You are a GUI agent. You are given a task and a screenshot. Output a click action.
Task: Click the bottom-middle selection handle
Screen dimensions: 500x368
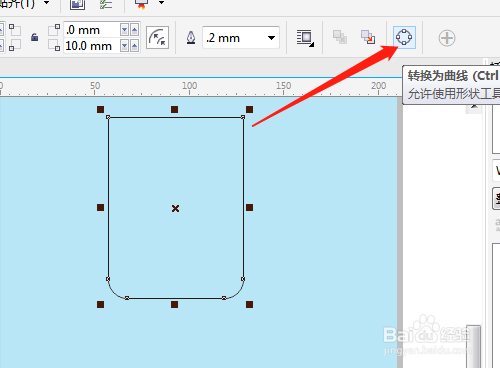coord(174,304)
